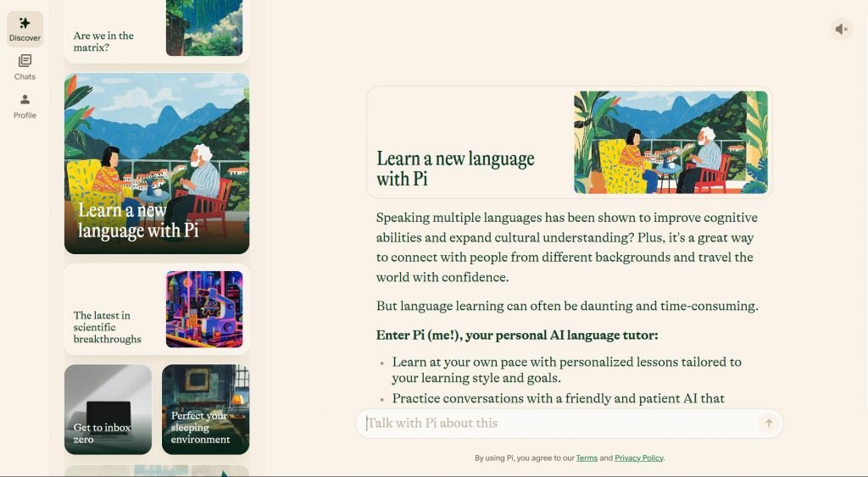Click the partially visible card at list bottom
Image resolution: width=868 pixels, height=477 pixels.
point(157,470)
